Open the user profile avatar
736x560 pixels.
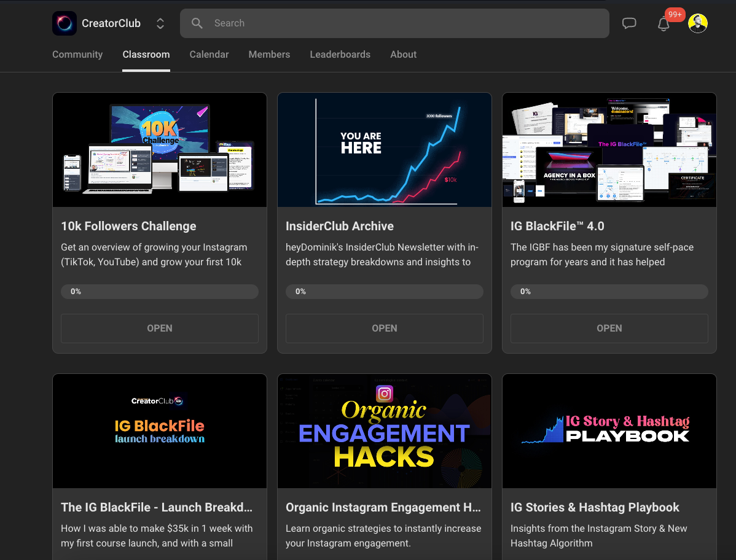(x=697, y=23)
